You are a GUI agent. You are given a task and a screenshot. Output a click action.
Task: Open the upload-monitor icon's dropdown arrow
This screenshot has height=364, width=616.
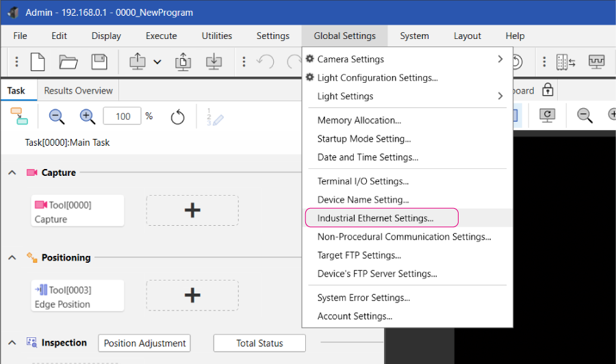coord(157,62)
